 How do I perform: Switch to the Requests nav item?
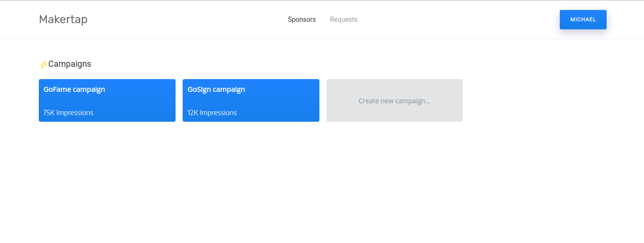coord(344,19)
